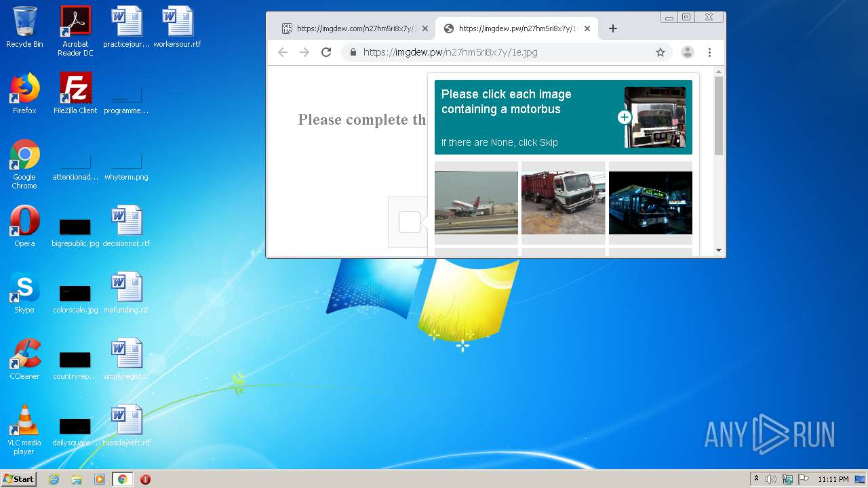868x488 pixels.
Task: View site information via the padlock icon
Action: pyautogui.click(x=353, y=52)
